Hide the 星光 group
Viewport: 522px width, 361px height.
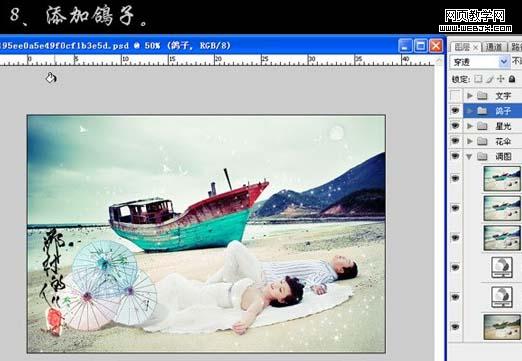coord(455,126)
